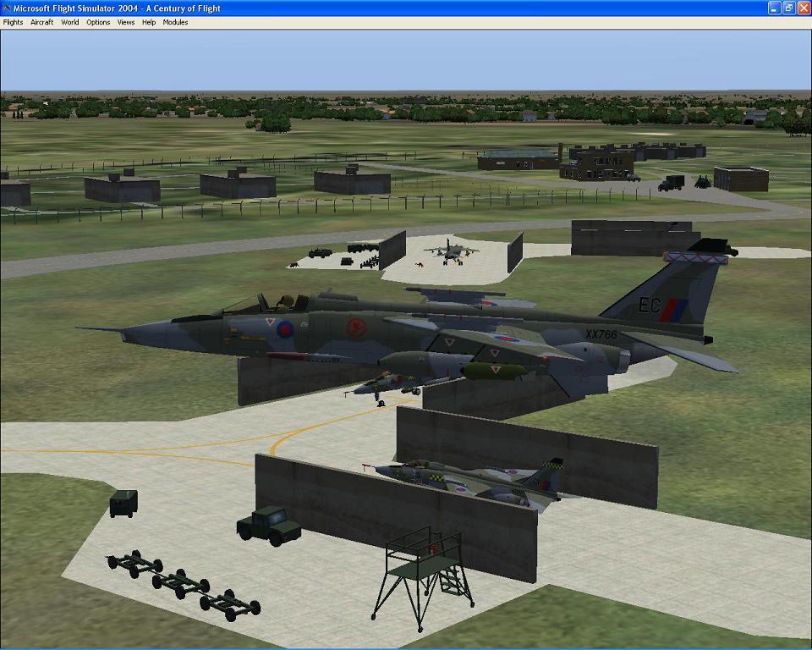
Task: Open the World menu
Action: [70, 22]
